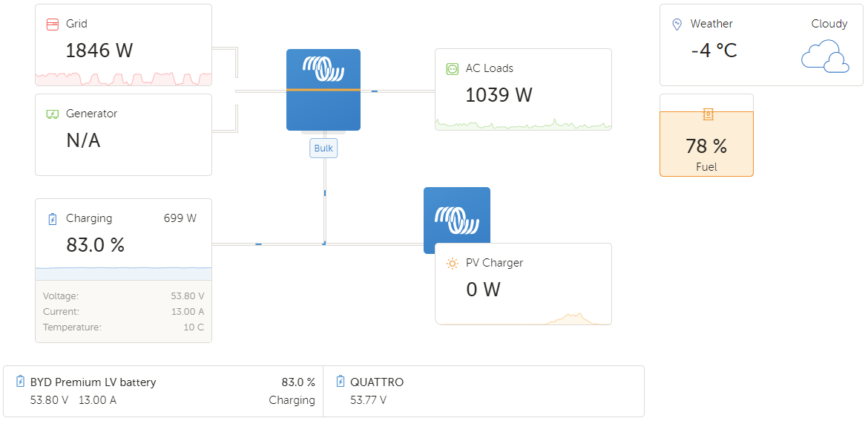Image resolution: width=868 pixels, height=421 pixels.
Task: Select the QUATTRO 53.77 V value
Action: 368,400
